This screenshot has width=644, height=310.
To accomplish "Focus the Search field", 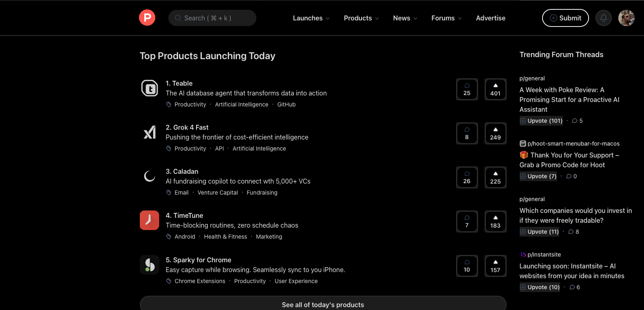I will (x=212, y=18).
